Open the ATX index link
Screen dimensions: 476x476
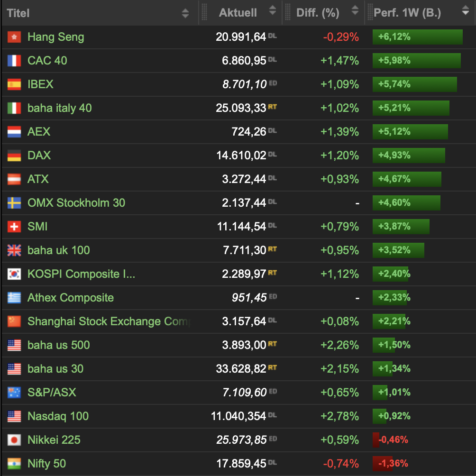38,179
